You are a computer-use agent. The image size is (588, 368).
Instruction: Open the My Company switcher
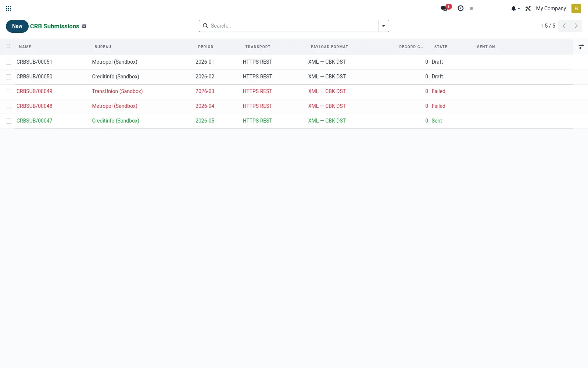click(x=551, y=8)
